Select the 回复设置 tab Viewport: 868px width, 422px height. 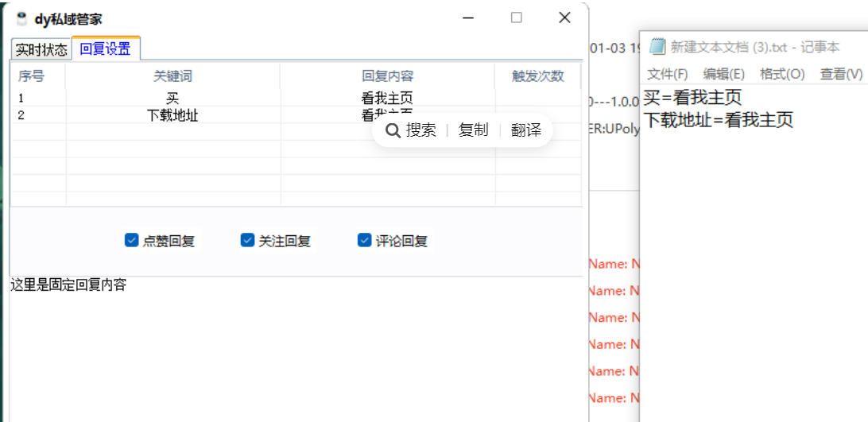click(x=106, y=48)
